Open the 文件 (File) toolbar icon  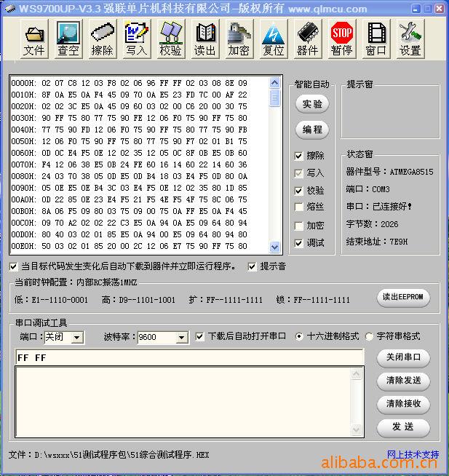[34, 39]
